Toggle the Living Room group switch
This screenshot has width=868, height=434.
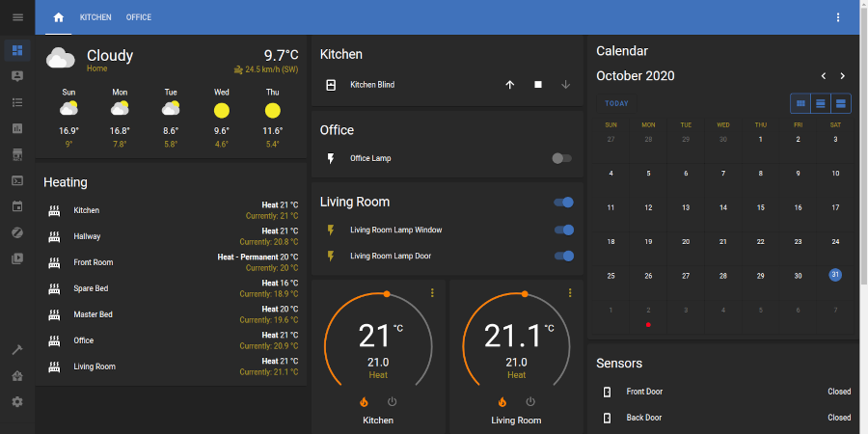(563, 203)
